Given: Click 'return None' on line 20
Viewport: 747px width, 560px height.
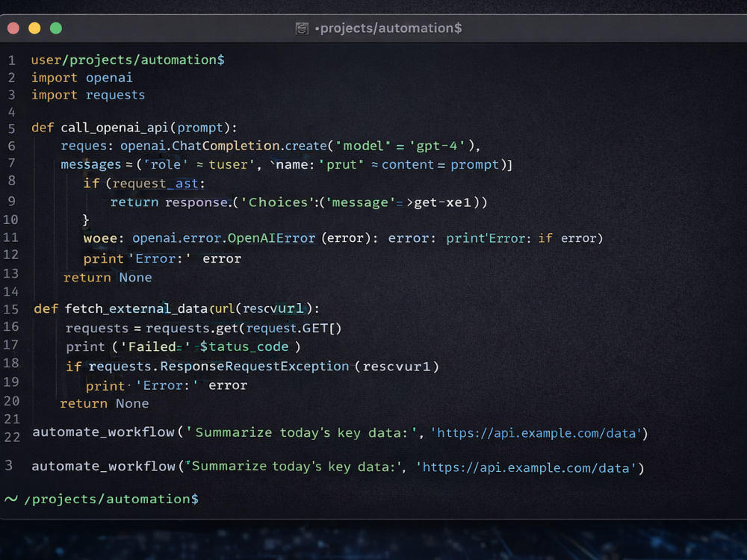Looking at the screenshot, I should 105,404.
